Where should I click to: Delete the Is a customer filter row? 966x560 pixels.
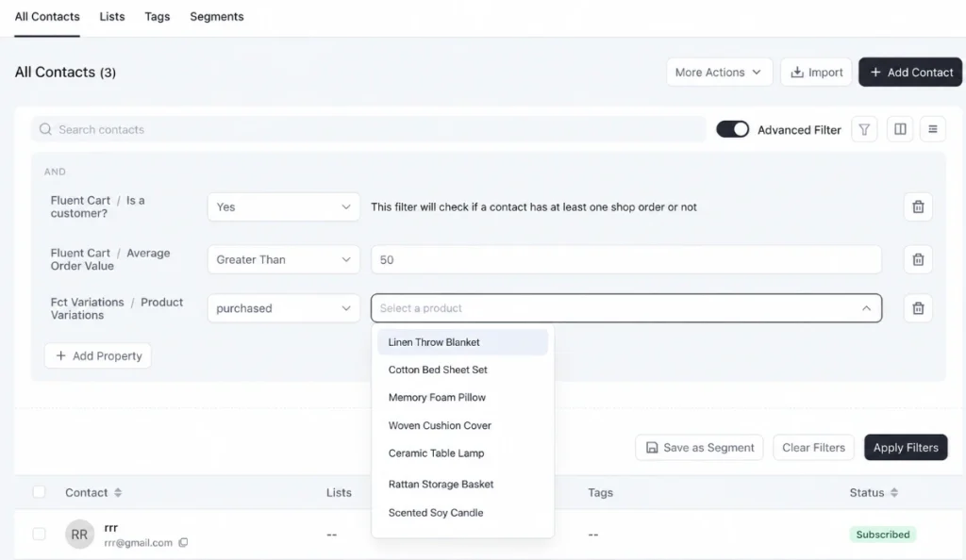[x=918, y=206]
